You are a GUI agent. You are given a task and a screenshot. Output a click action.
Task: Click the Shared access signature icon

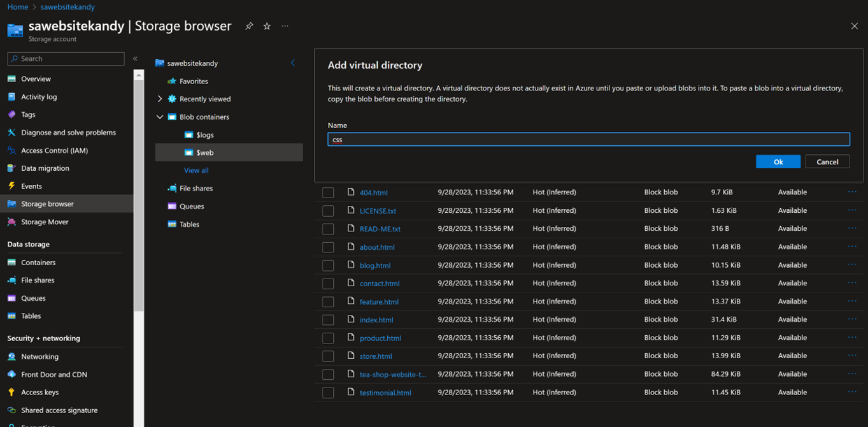(11, 410)
